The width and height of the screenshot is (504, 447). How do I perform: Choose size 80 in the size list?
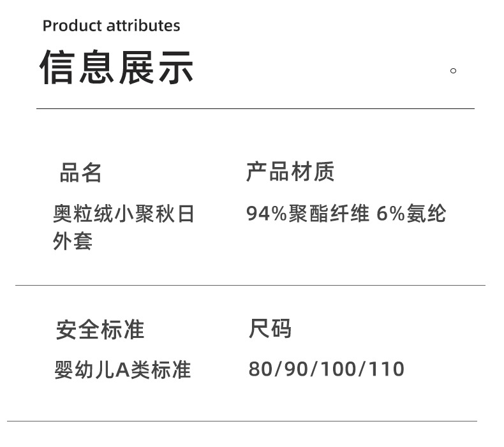tap(260, 369)
